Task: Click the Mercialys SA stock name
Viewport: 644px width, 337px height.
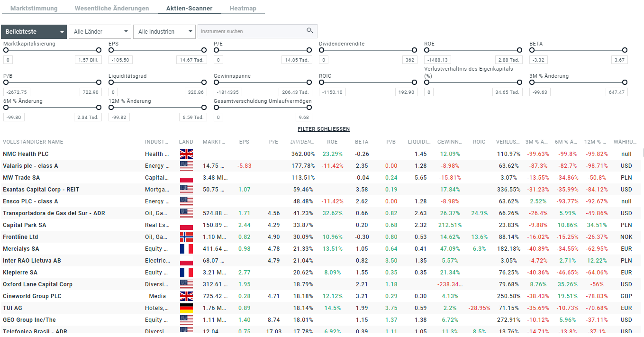Action: click(21, 249)
